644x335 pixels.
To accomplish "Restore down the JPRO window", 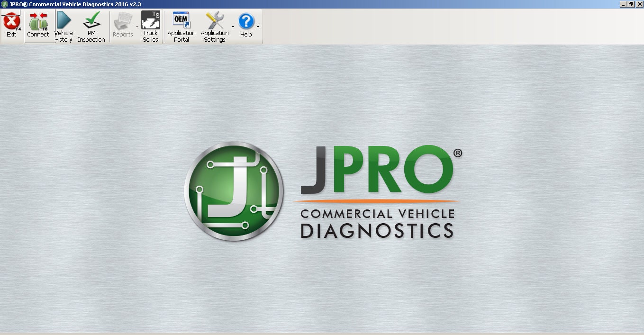I will click(631, 4).
